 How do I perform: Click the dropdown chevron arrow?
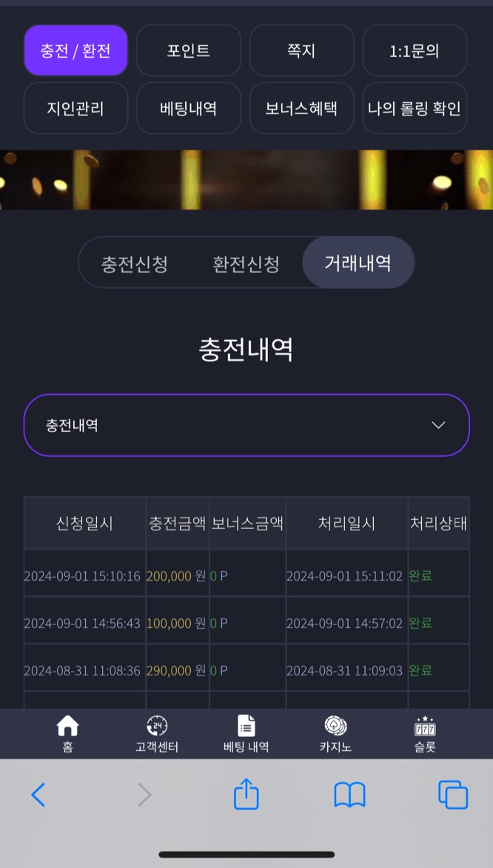(438, 425)
